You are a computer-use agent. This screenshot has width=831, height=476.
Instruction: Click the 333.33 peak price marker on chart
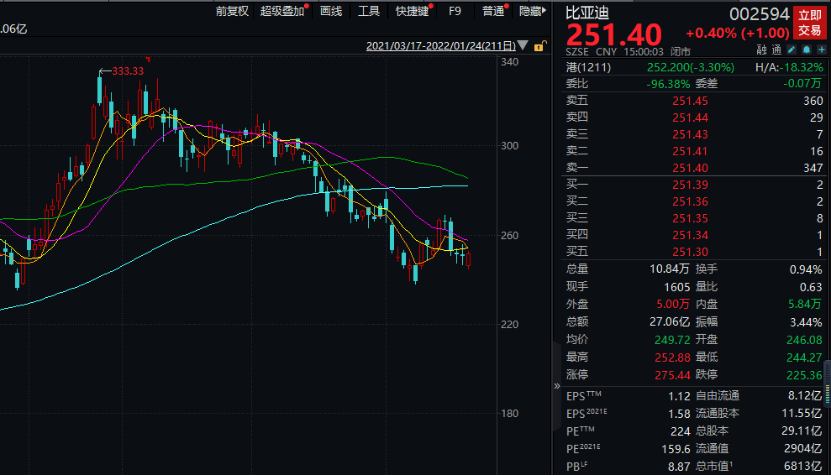(128, 71)
